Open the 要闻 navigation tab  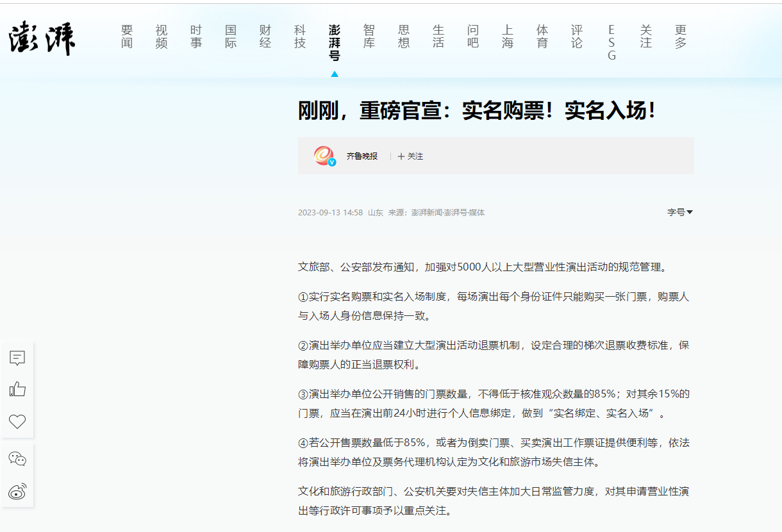pyautogui.click(x=127, y=37)
